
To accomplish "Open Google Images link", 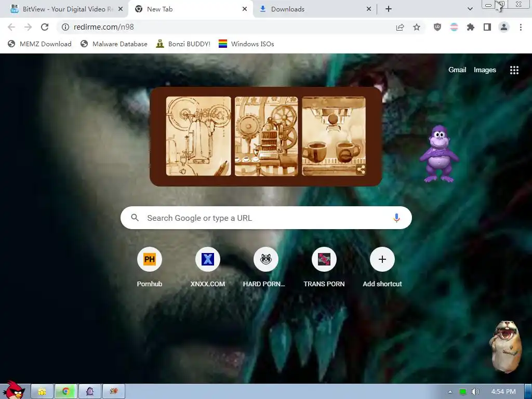I will tap(485, 70).
